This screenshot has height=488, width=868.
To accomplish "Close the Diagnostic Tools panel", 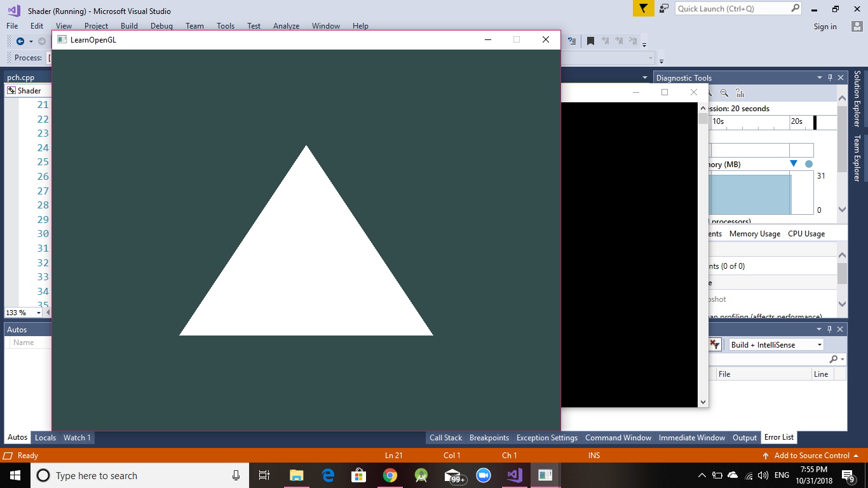I will coord(841,78).
